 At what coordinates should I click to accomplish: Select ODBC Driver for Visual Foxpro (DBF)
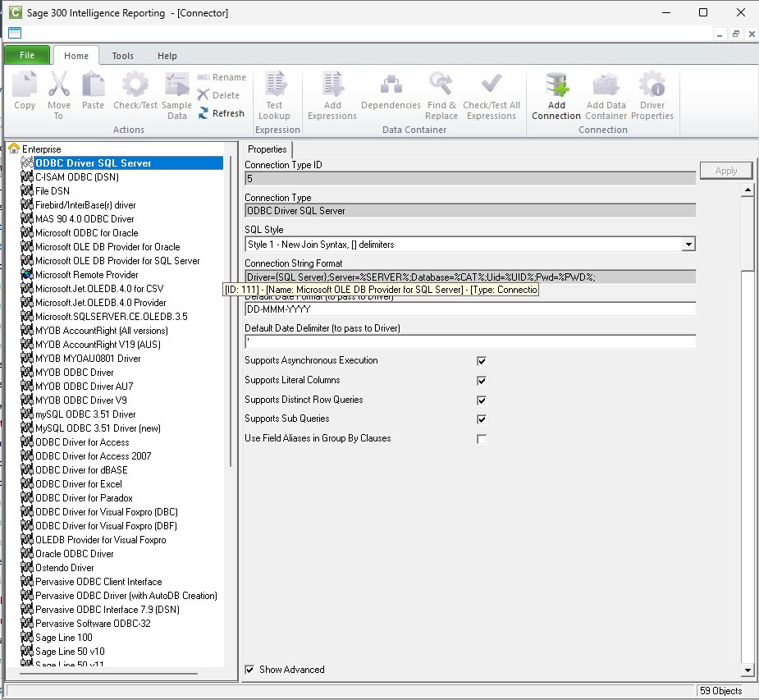coord(107,526)
